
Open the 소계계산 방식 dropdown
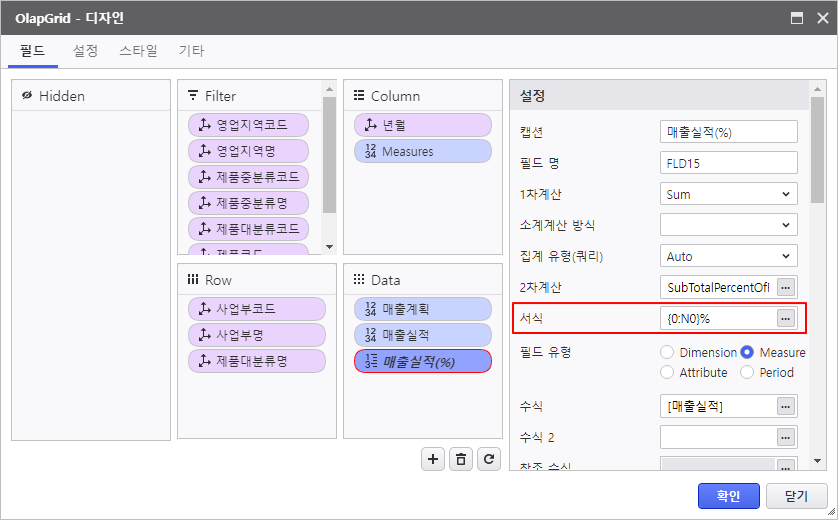[x=728, y=225]
